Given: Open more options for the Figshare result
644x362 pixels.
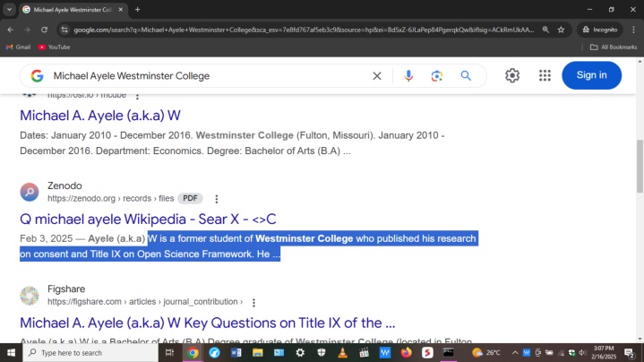Looking at the screenshot, I should (x=253, y=303).
